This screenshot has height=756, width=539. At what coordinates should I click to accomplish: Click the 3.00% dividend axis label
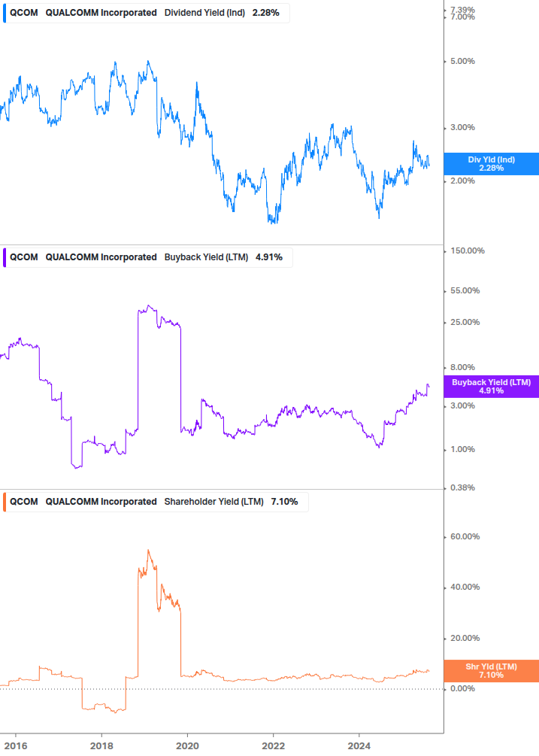[x=462, y=128]
